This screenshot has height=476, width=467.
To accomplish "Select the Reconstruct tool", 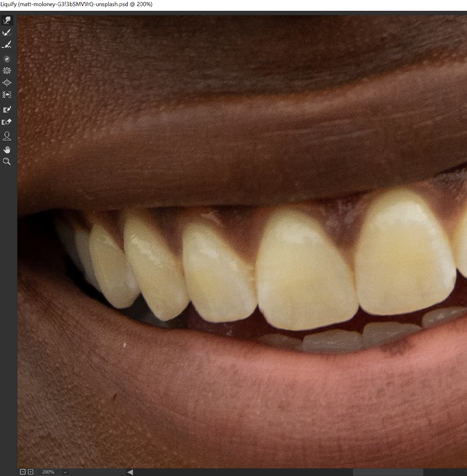I will click(7, 33).
